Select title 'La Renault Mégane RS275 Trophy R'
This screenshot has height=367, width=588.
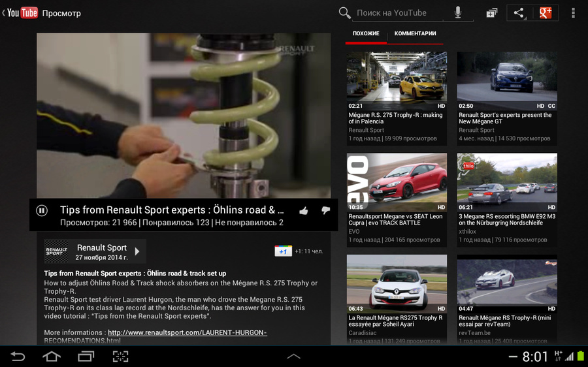click(x=396, y=321)
